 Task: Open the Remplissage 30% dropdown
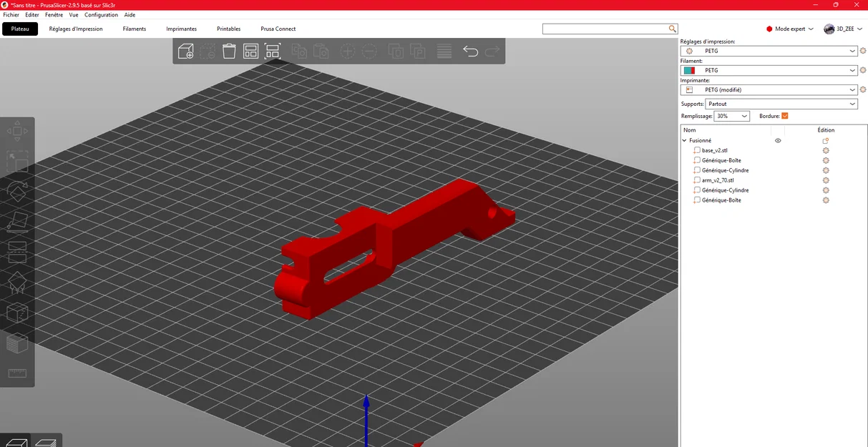coord(732,116)
